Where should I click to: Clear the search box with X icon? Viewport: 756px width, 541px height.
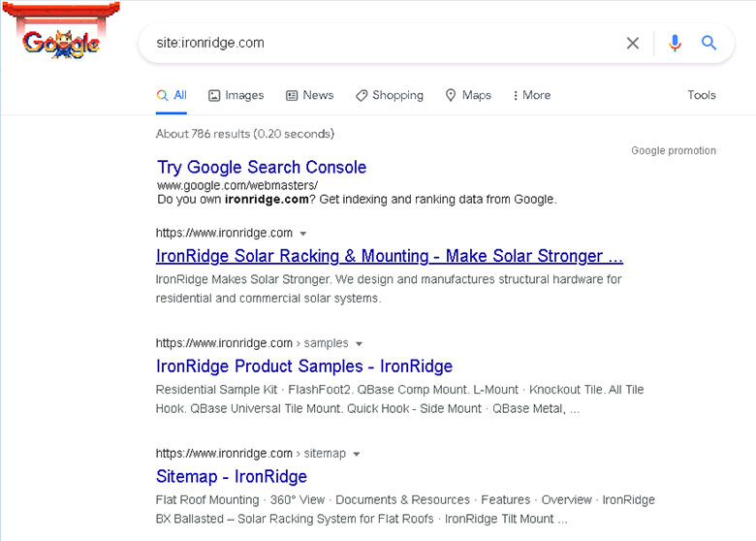tap(633, 43)
